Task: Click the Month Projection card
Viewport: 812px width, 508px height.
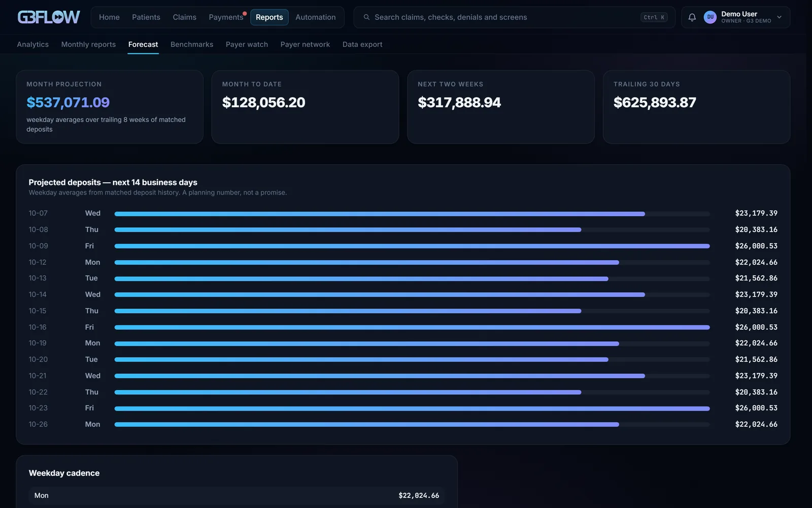Action: [110, 107]
